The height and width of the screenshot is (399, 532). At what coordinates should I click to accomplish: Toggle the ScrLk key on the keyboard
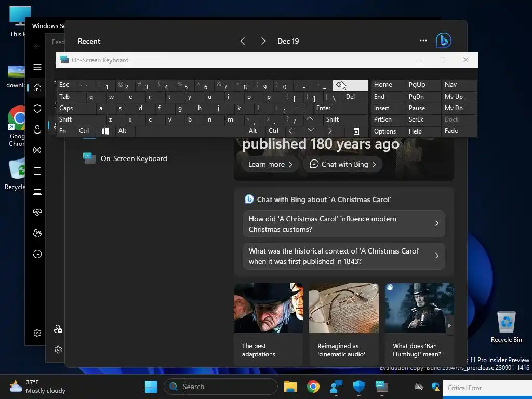click(x=423, y=119)
